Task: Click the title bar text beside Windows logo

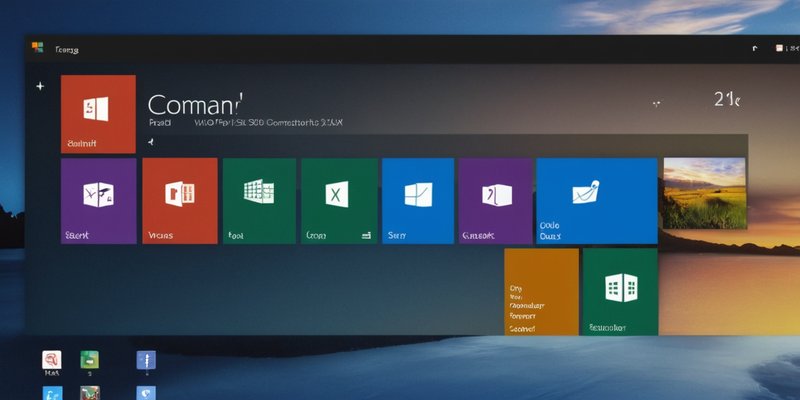Action: [66, 50]
